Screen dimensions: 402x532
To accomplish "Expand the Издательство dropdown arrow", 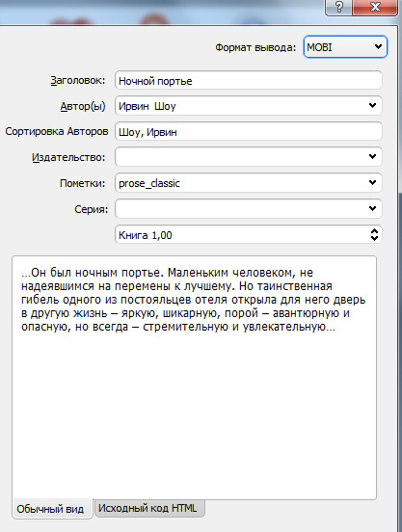I will coord(372,156).
